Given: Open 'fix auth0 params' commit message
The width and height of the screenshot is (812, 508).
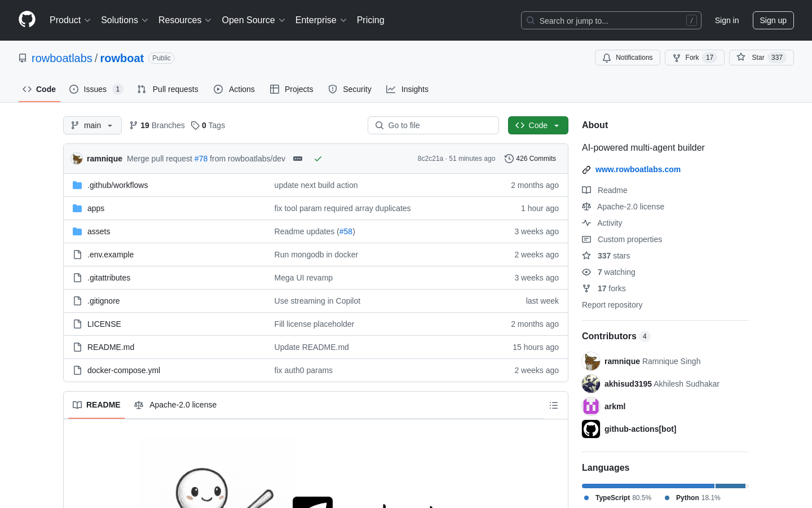Looking at the screenshot, I should [x=303, y=370].
